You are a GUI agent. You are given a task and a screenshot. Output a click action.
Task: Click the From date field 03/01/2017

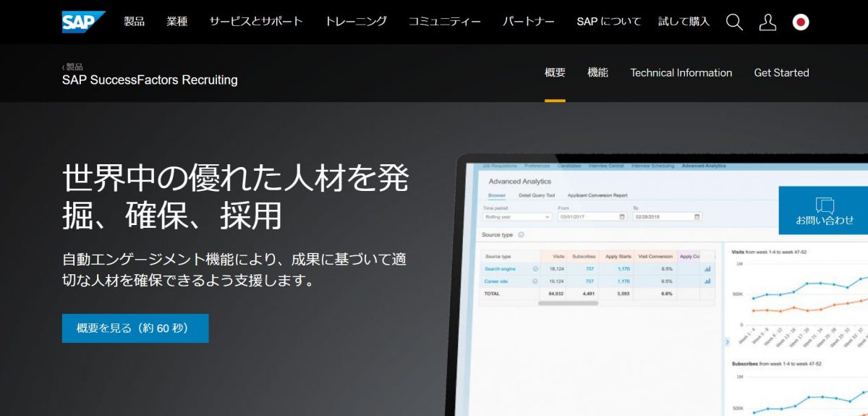coord(592,216)
